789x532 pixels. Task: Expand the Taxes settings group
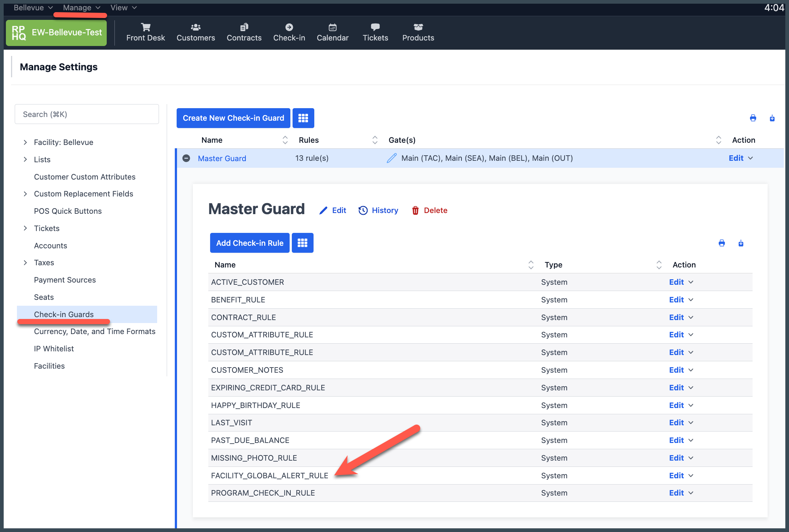25,263
